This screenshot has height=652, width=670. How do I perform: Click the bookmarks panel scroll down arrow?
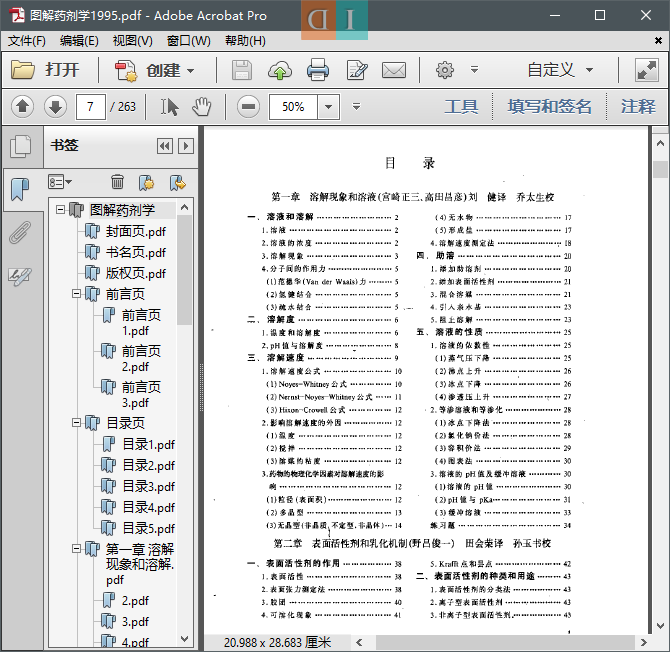pos(185,638)
